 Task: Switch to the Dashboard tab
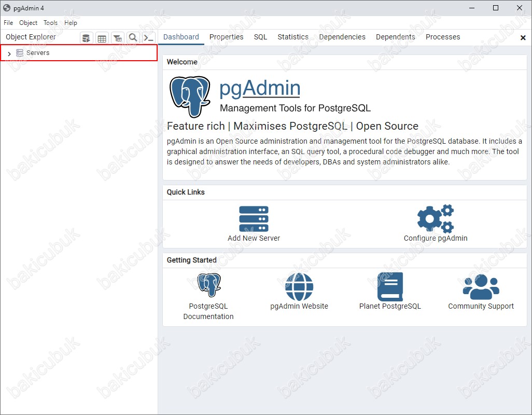(181, 37)
